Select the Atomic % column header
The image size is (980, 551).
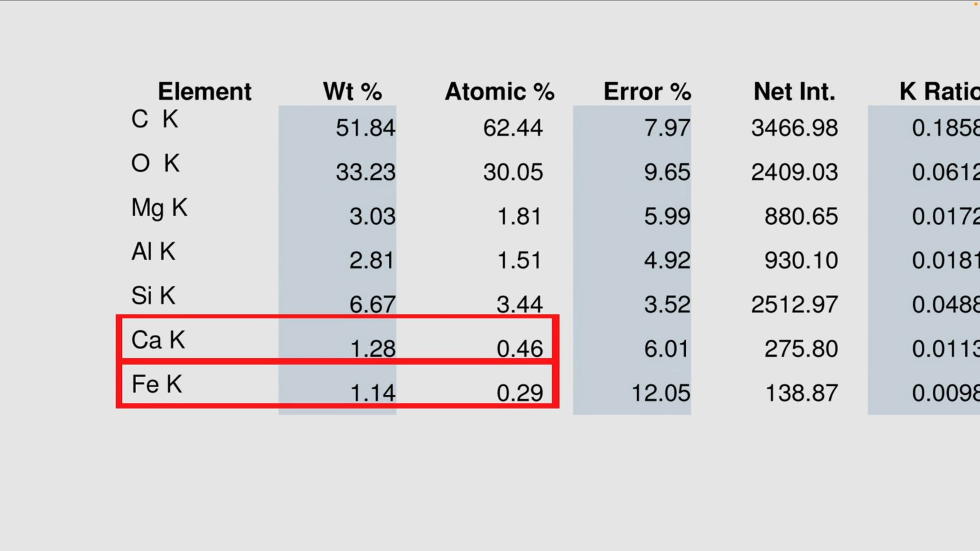[x=499, y=92]
